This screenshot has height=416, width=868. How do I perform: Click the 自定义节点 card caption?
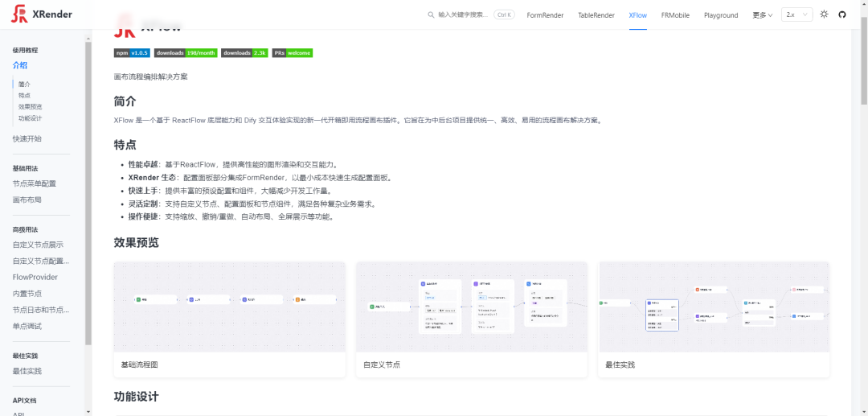click(x=382, y=365)
